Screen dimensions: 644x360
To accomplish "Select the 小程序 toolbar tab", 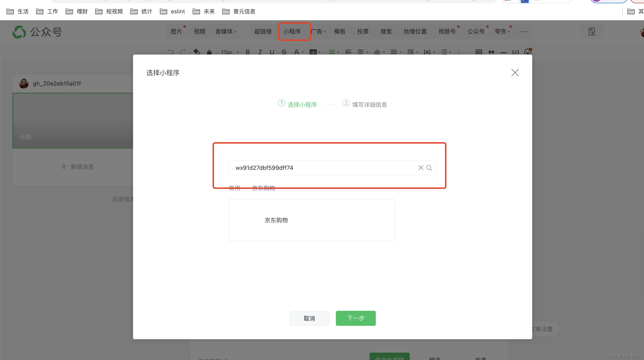I will tap(292, 31).
